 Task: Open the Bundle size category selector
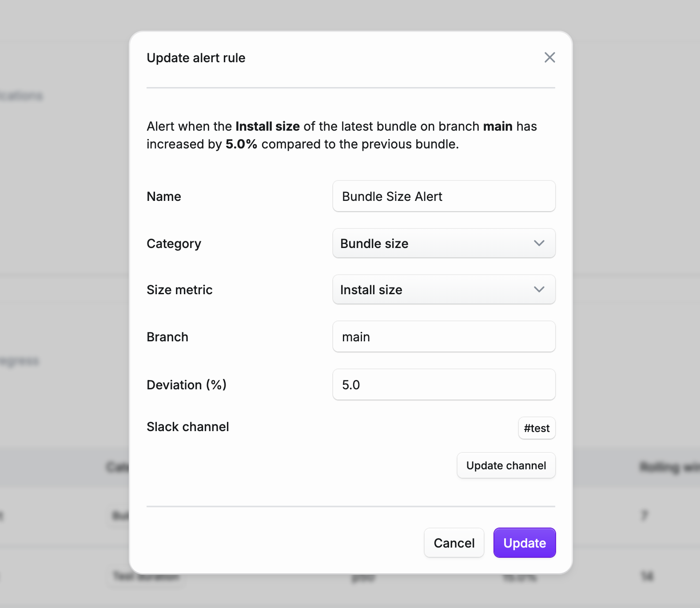(443, 244)
